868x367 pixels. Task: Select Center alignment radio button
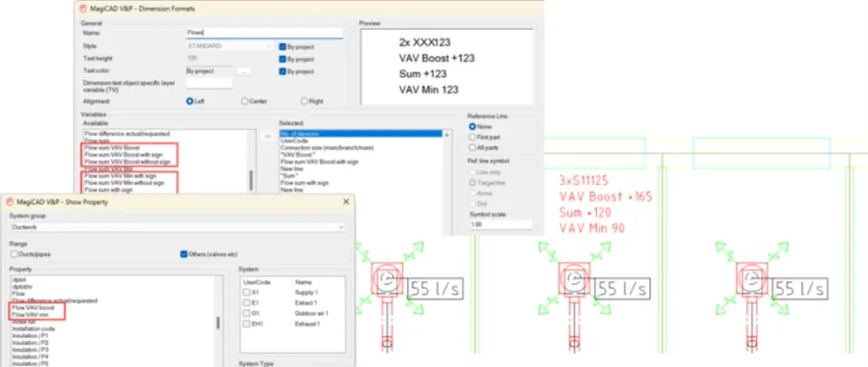pos(245,101)
